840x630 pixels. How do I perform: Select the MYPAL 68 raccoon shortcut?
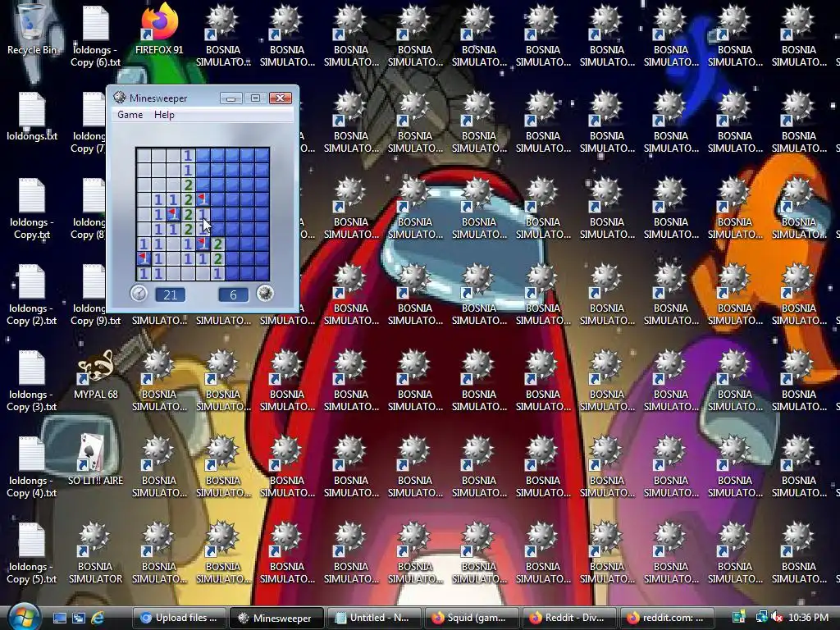[x=95, y=375]
